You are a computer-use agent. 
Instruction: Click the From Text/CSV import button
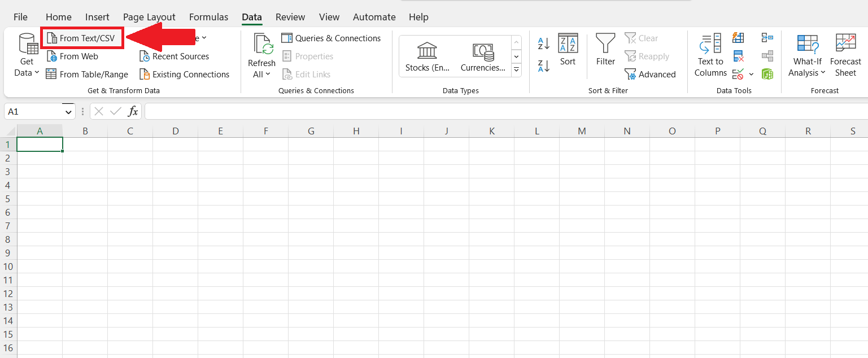click(x=82, y=38)
